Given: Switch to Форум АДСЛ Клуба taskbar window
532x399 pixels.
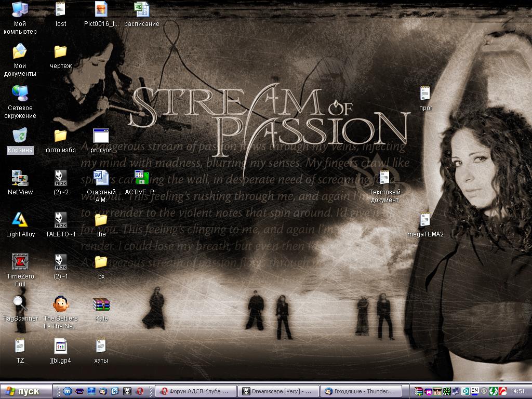Looking at the screenshot, I should point(195,391).
